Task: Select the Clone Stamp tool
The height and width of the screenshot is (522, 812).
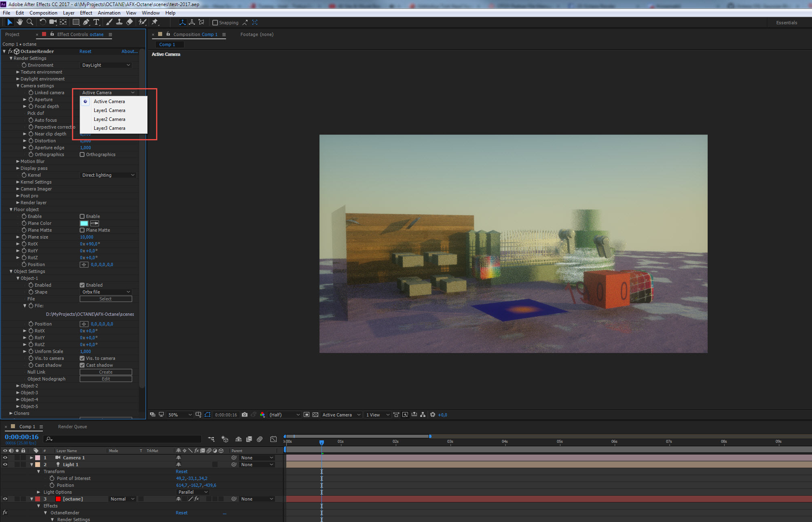Action: tap(119, 22)
